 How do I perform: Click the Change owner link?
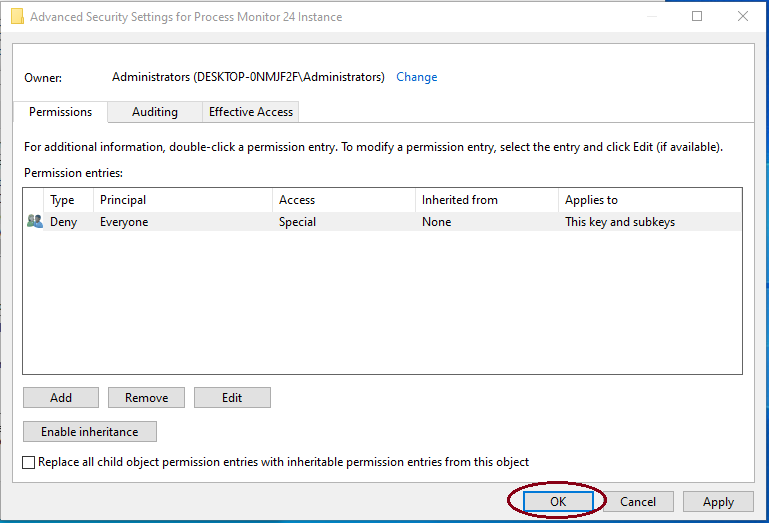click(417, 77)
